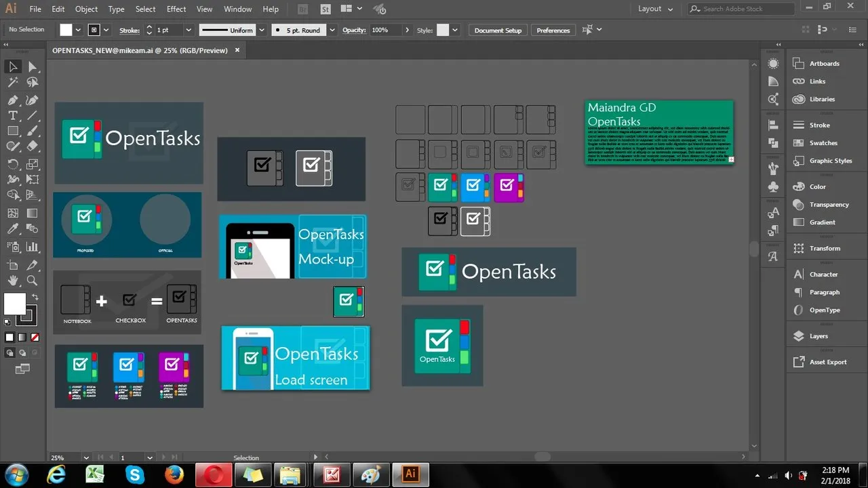Enable Draw Behind mode

pyautogui.click(x=22, y=352)
